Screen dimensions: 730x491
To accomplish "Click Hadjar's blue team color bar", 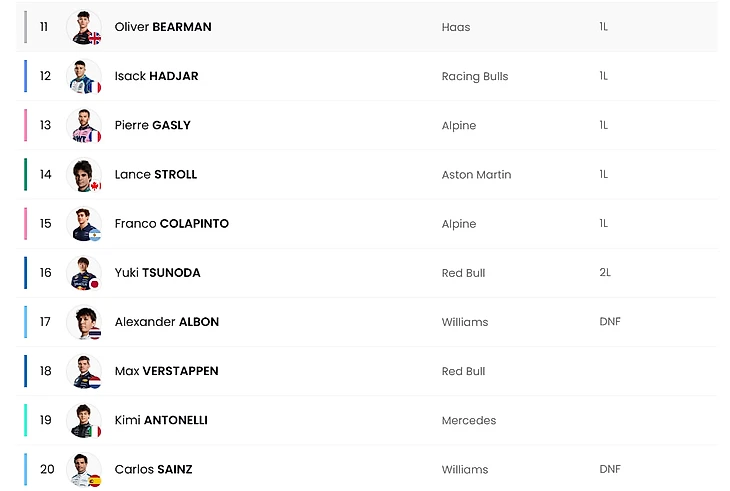I will [x=25, y=76].
